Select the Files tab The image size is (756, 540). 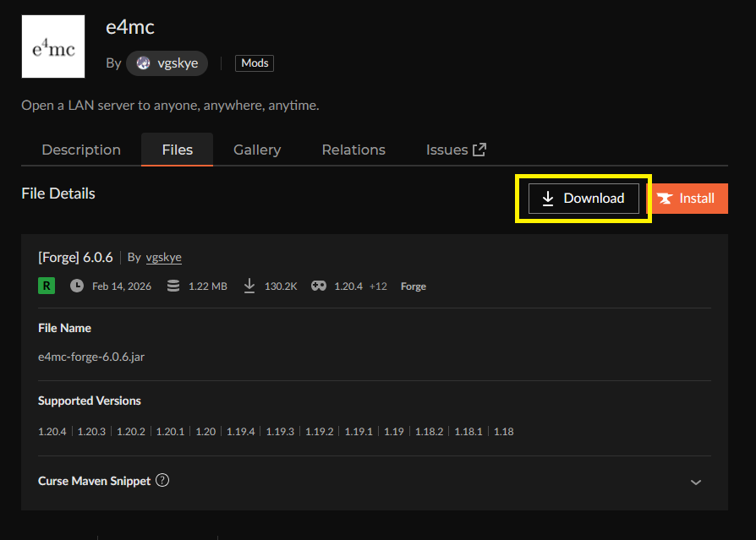pyautogui.click(x=178, y=150)
